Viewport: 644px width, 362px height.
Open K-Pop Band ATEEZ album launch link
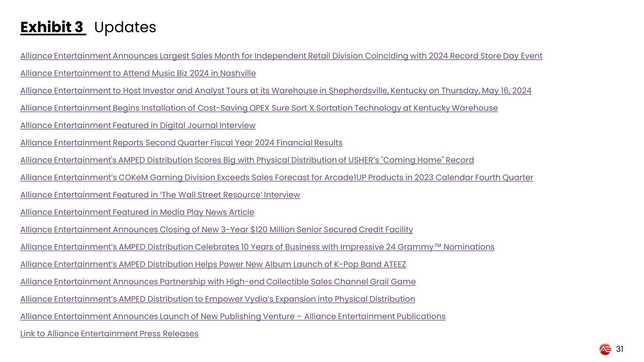click(x=213, y=265)
